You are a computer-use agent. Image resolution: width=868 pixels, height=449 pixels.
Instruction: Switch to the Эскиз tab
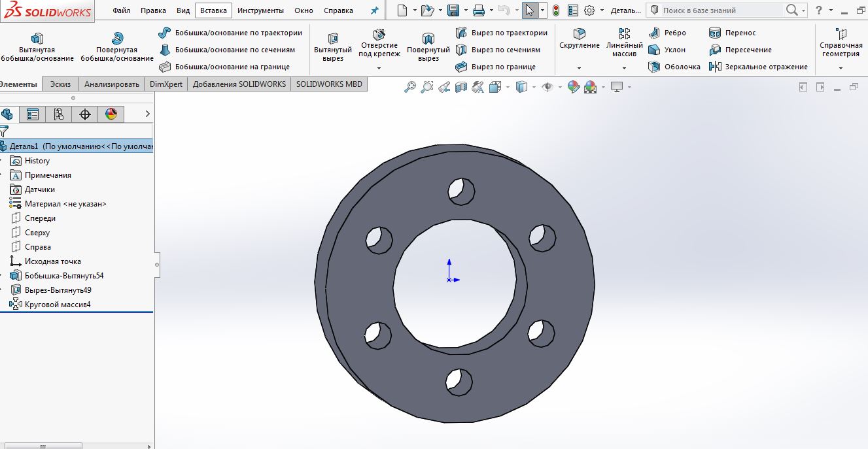click(61, 84)
